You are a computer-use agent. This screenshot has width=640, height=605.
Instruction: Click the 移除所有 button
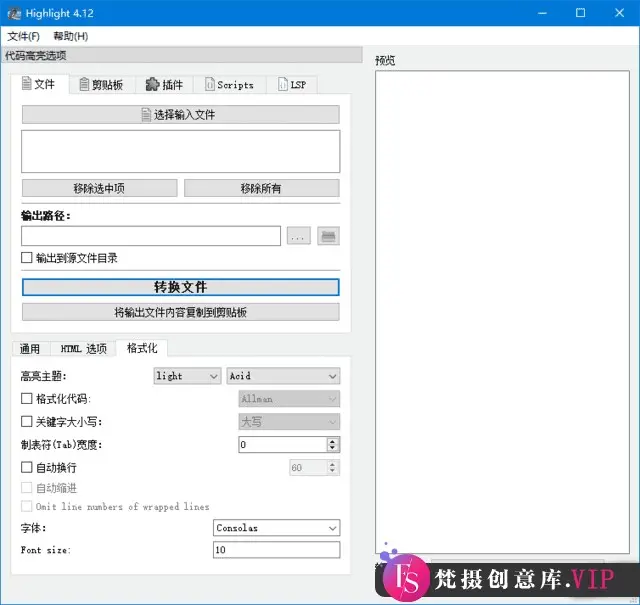pos(262,188)
